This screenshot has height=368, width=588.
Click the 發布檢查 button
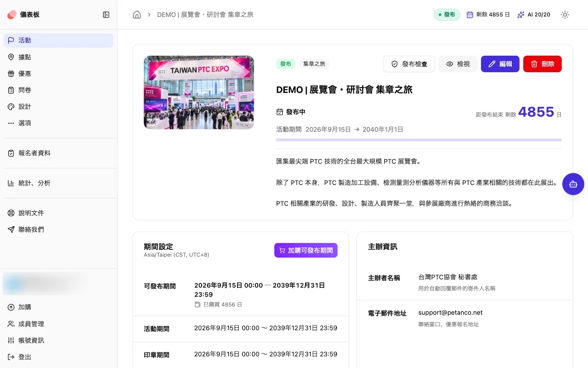click(409, 64)
